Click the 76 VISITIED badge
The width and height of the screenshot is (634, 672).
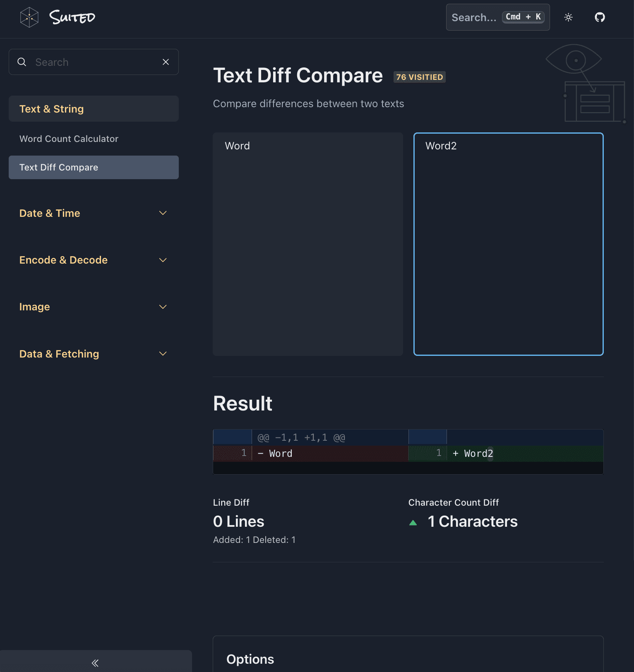(420, 77)
